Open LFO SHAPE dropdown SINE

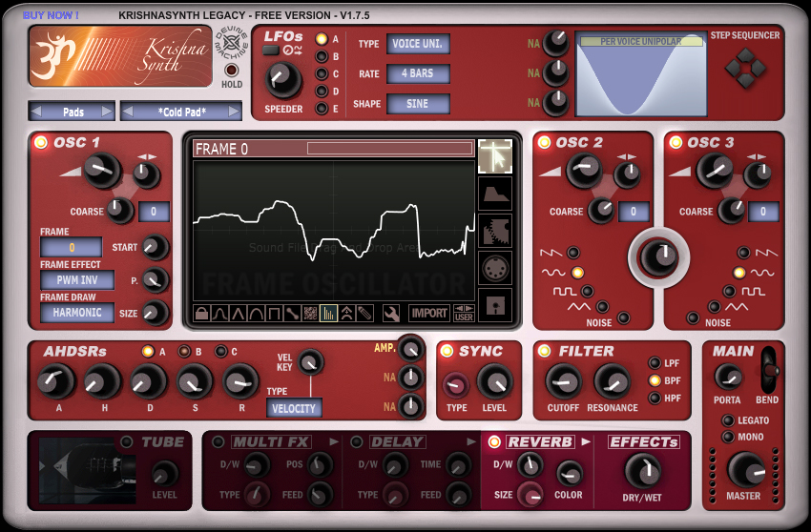(x=418, y=103)
